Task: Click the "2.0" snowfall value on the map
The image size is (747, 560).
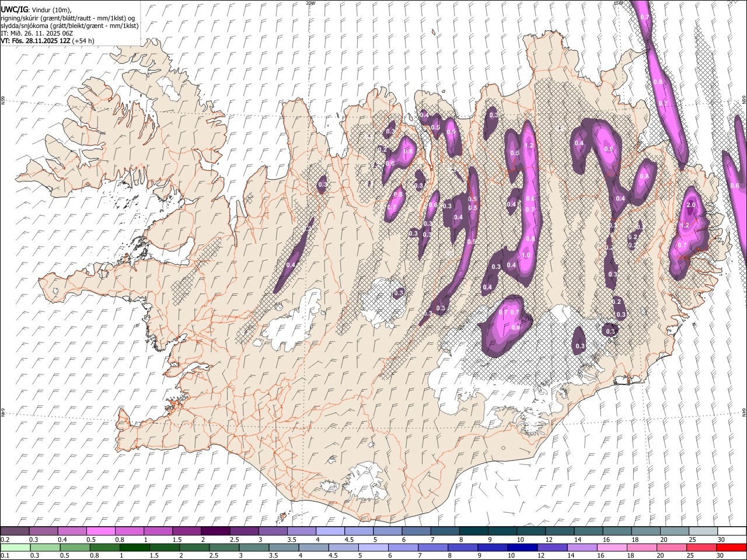Action: (x=692, y=205)
